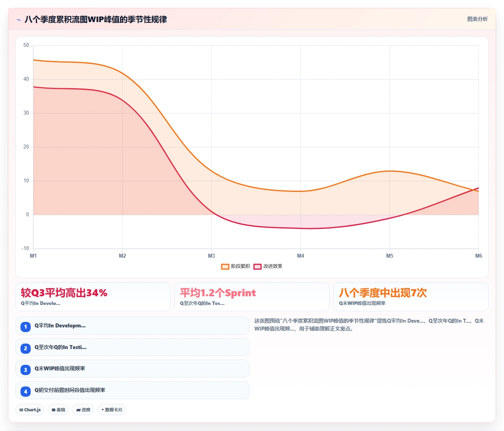Click the 表格 tag chip
504x431 pixels.
[58, 410]
